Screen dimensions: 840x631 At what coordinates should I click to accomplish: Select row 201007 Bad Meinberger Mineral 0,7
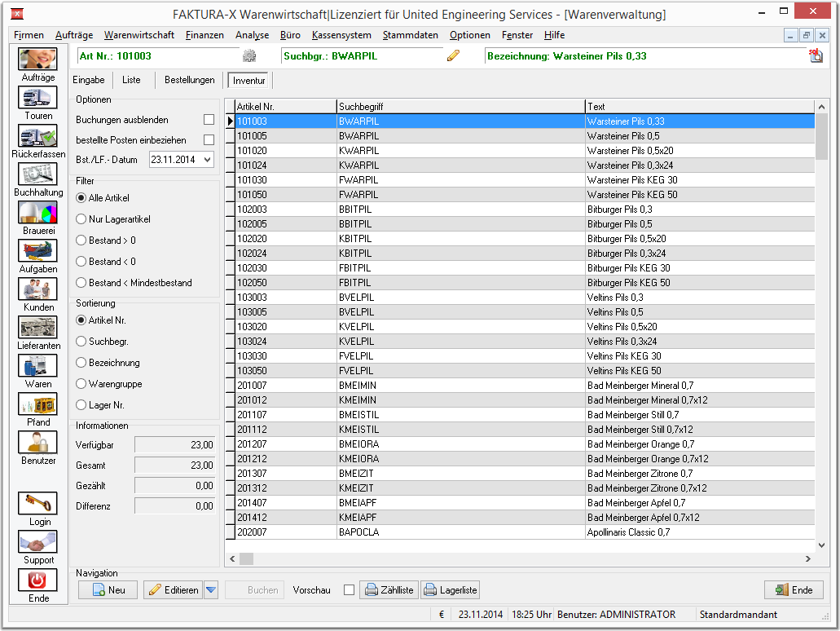(525, 386)
